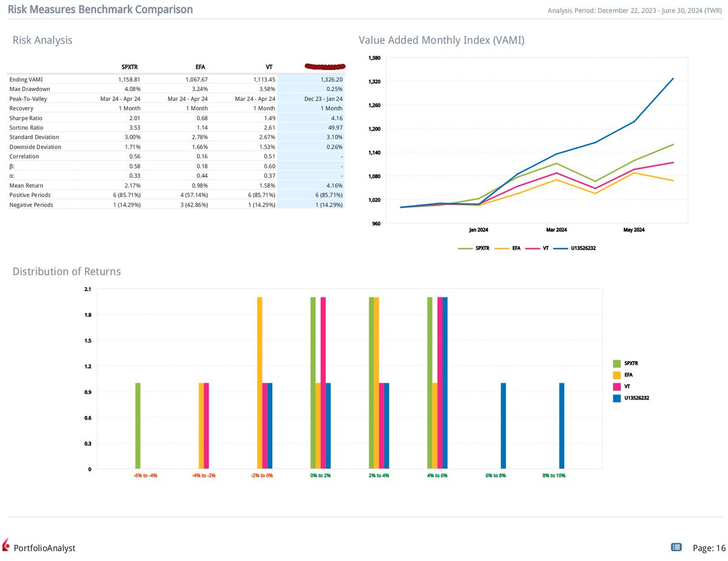Click the Downside Deviation row label

35,147
